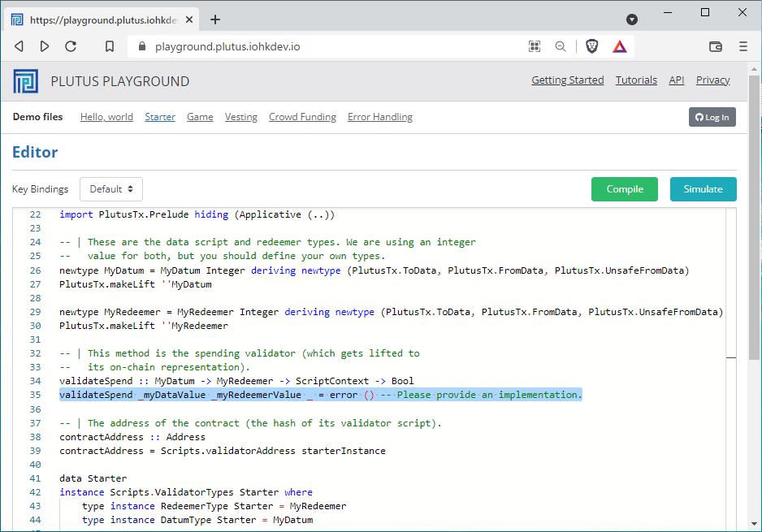Bookmark this page using bookmark icon
This screenshot has width=762, height=532.
tap(110, 47)
